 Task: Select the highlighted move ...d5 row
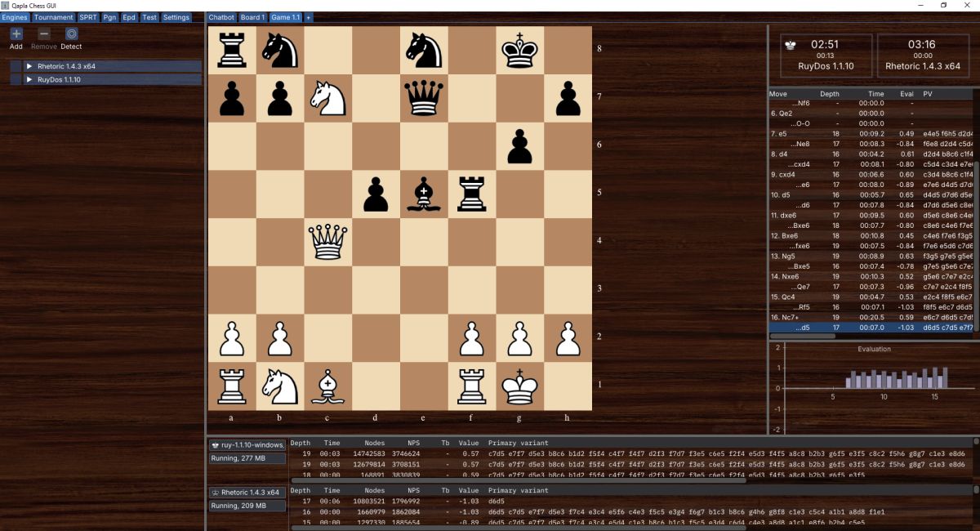click(871, 328)
